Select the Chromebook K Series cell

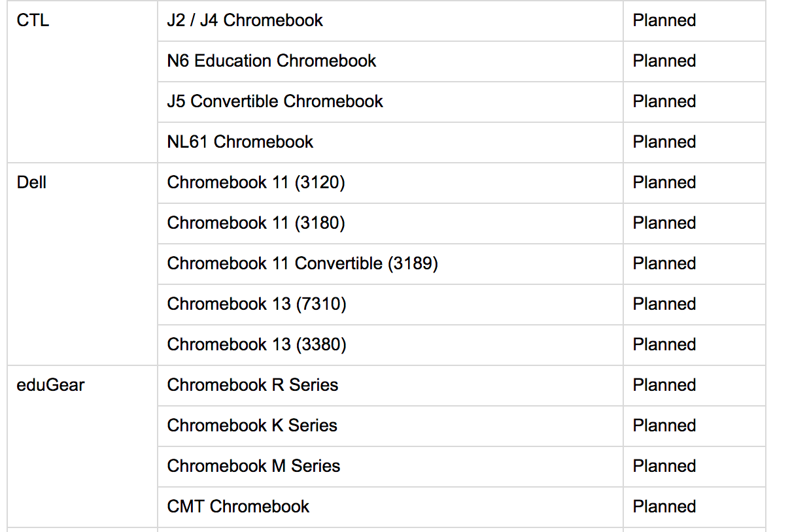[x=252, y=425]
